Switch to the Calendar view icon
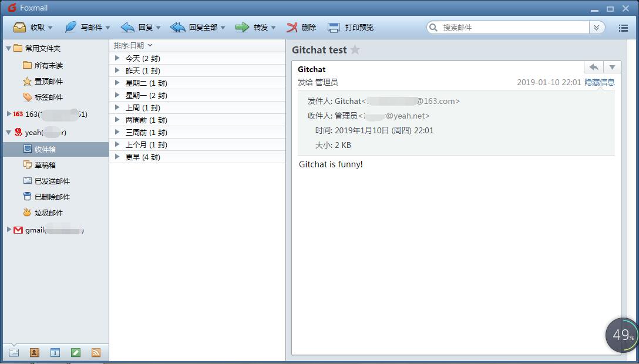This screenshot has width=639, height=364. tap(55, 352)
